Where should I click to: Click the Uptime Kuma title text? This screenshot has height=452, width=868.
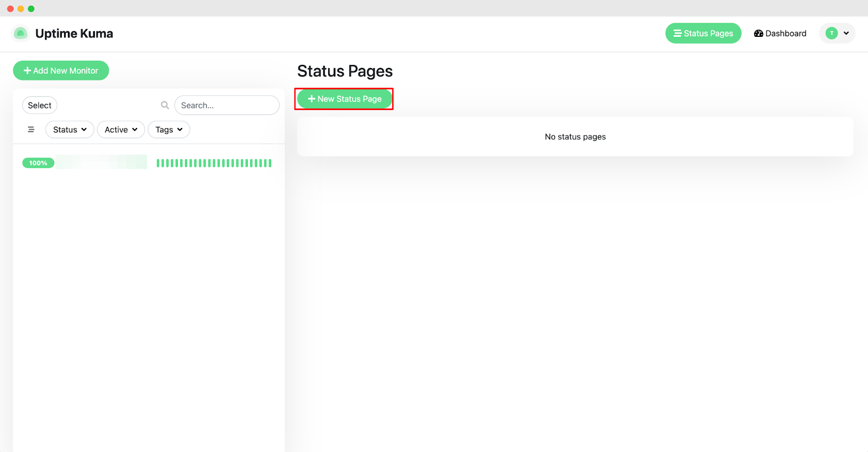(x=74, y=34)
